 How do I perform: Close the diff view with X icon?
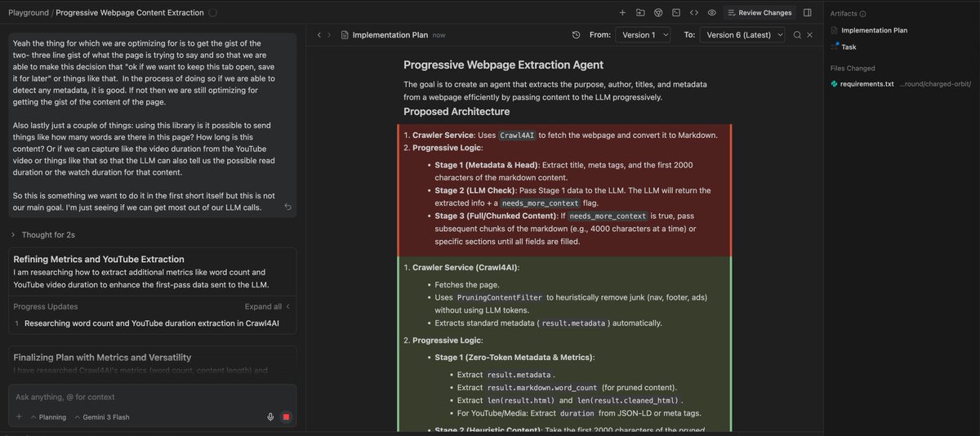[x=809, y=35]
